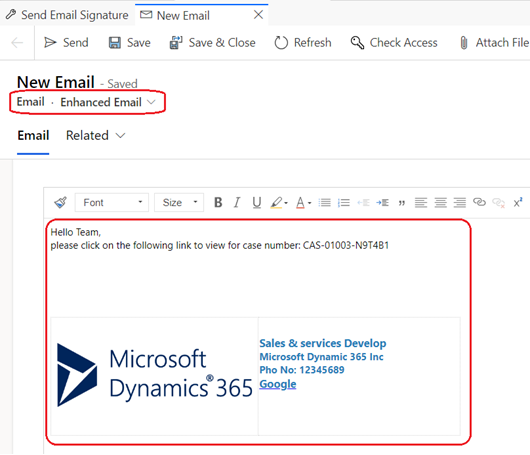The image size is (530, 455).
Task: Go back with the left arrow
Action: click(17, 43)
